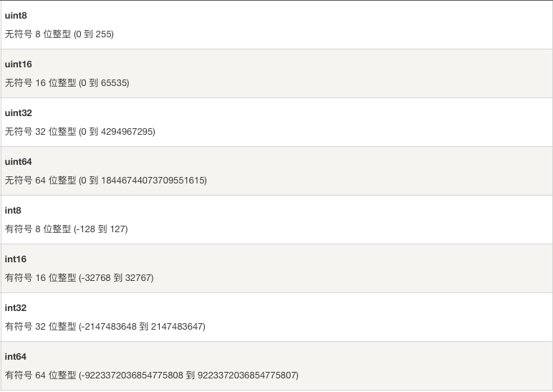Click the 有符号 32 位整型 text
This screenshot has height=392, width=553.
click(x=41, y=326)
